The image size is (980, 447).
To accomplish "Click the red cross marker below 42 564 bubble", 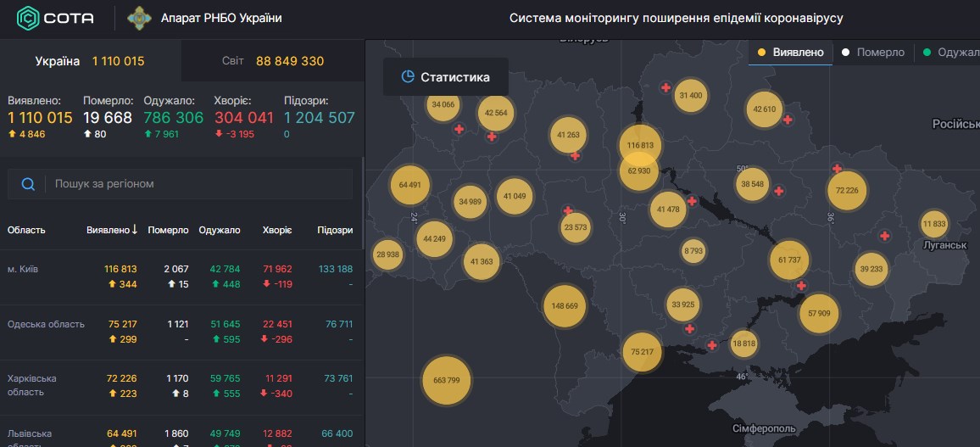I will pyautogui.click(x=492, y=137).
